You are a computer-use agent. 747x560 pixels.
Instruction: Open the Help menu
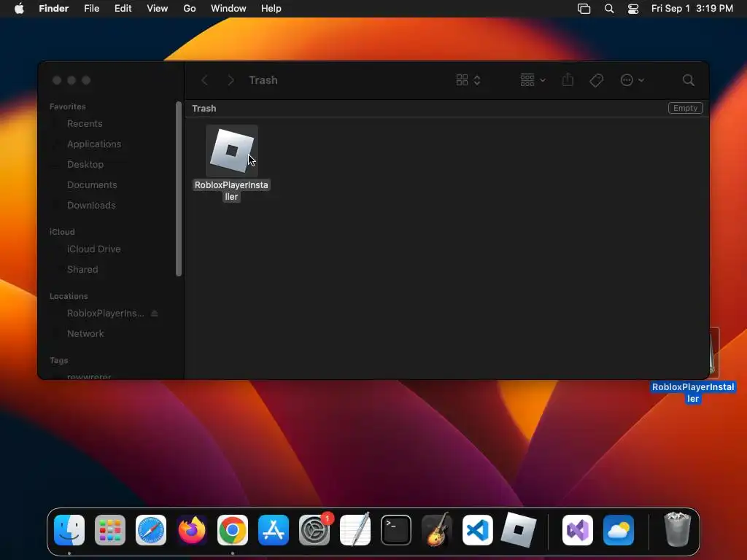pos(271,9)
